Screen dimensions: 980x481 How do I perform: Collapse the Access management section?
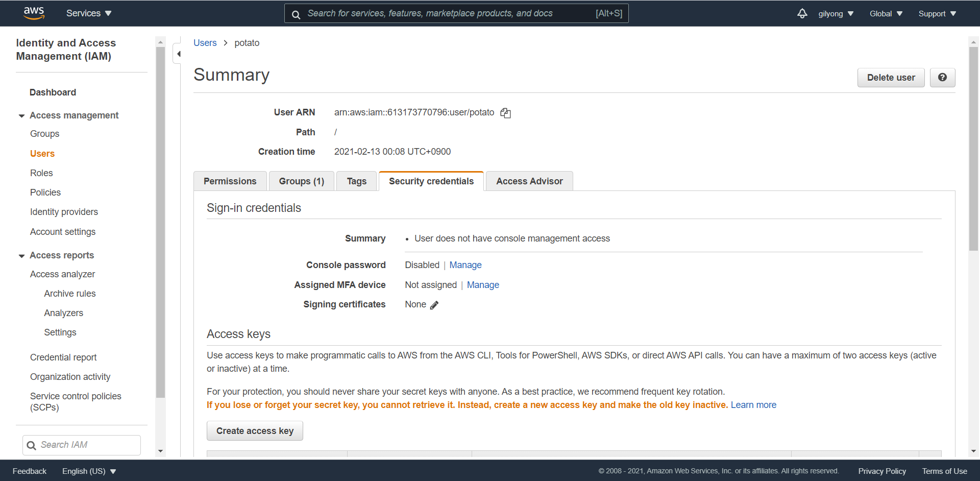(x=21, y=116)
